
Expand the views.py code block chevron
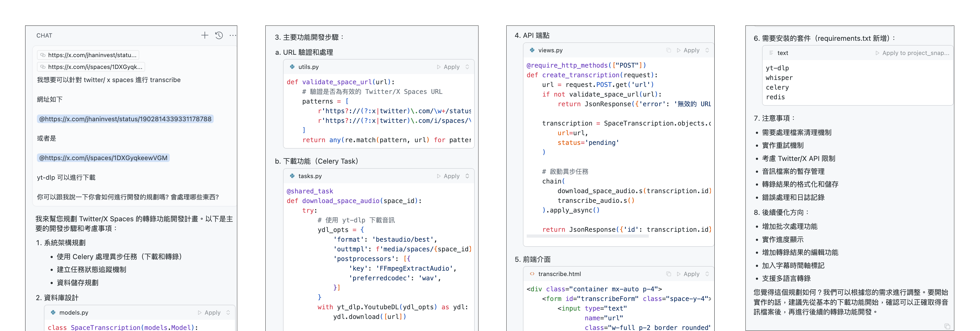coord(707,50)
